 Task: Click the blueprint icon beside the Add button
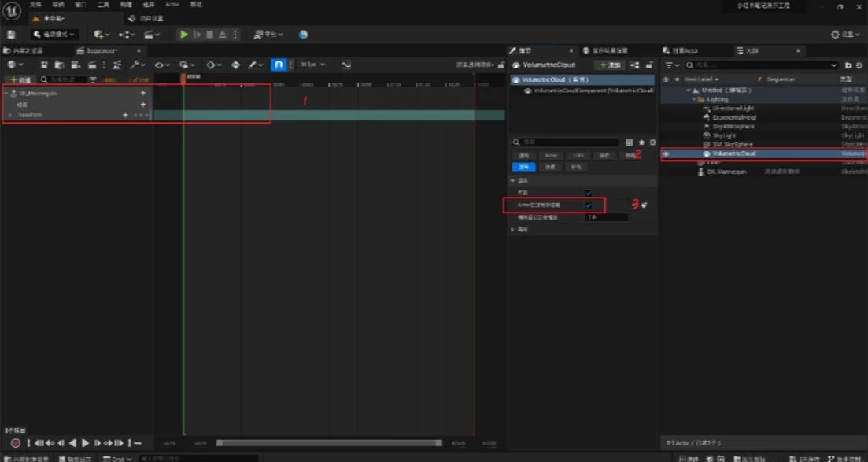634,65
